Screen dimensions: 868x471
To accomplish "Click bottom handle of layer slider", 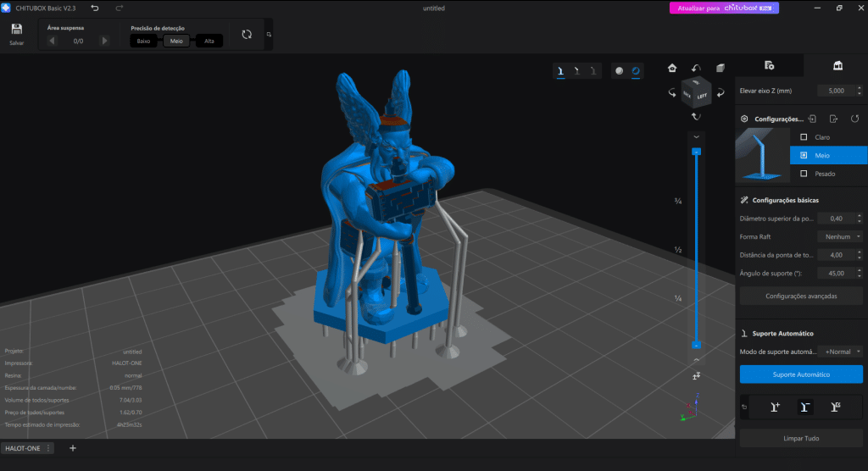I will point(697,345).
